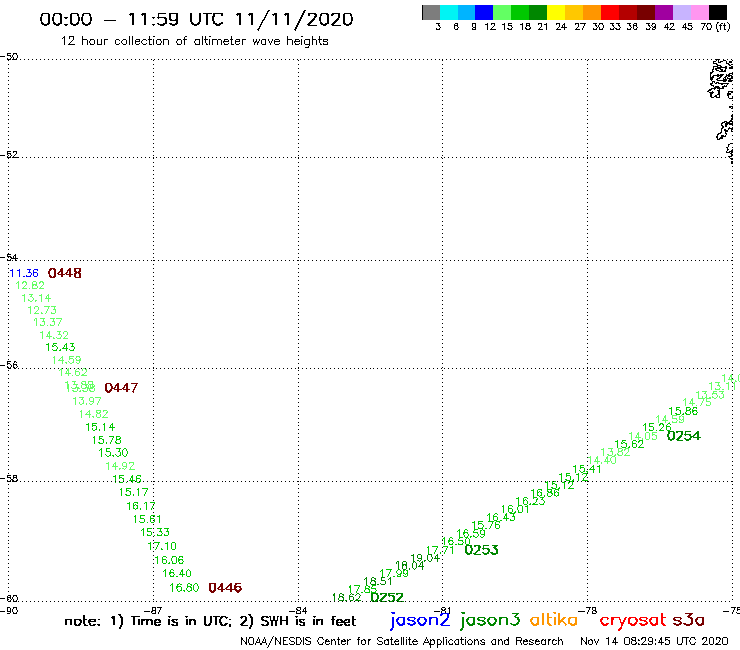
Task: Click the 15.86 wave height value
Action: 683,411
